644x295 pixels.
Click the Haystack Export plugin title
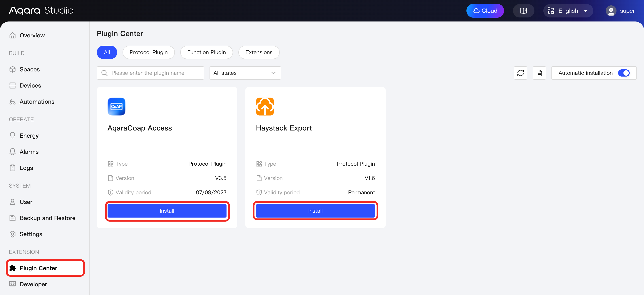tap(284, 128)
